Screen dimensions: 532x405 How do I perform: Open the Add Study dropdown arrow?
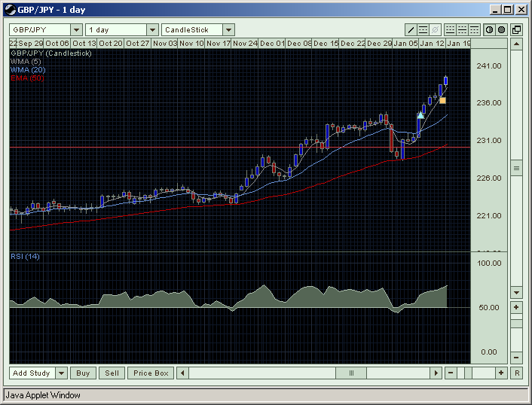(x=61, y=373)
